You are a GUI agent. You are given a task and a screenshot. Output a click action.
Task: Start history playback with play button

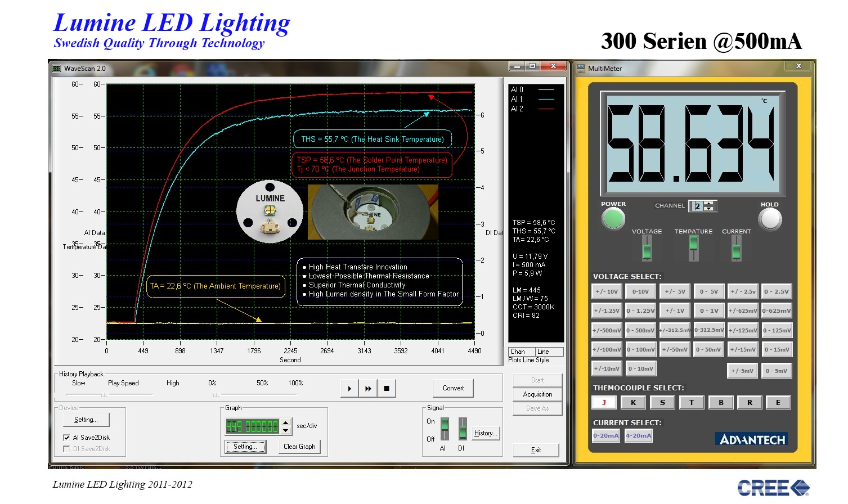point(349,388)
